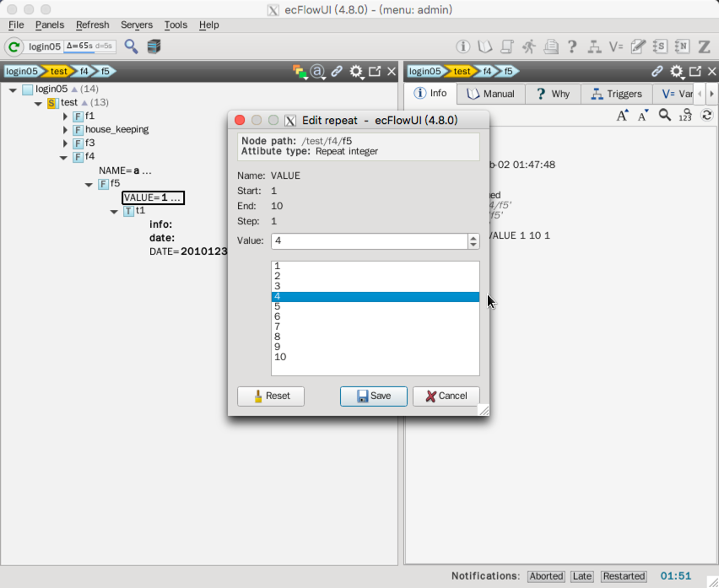The image size is (719, 588).
Task: Click Save in Edit repeat dialog
Action: pos(373,396)
